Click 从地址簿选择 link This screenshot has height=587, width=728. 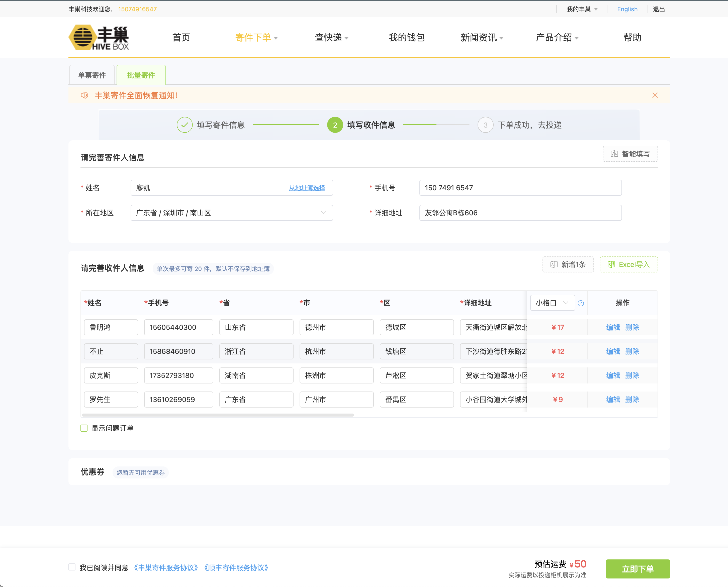point(307,188)
